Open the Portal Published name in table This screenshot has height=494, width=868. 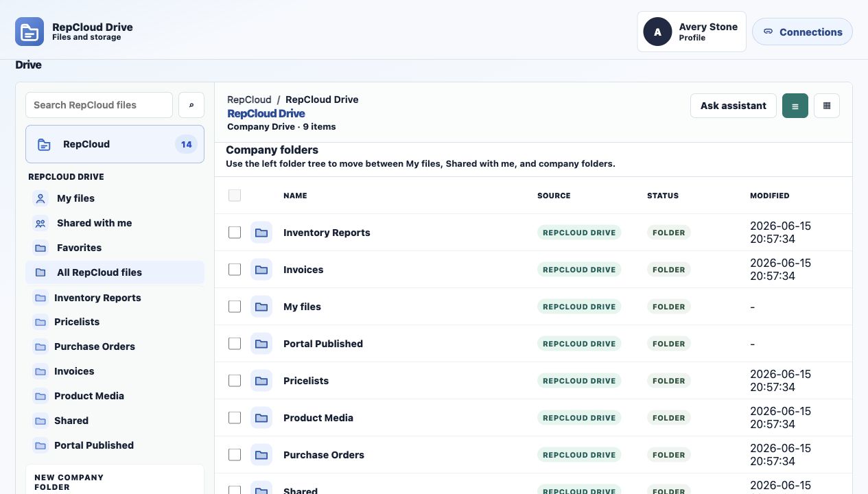coord(323,344)
